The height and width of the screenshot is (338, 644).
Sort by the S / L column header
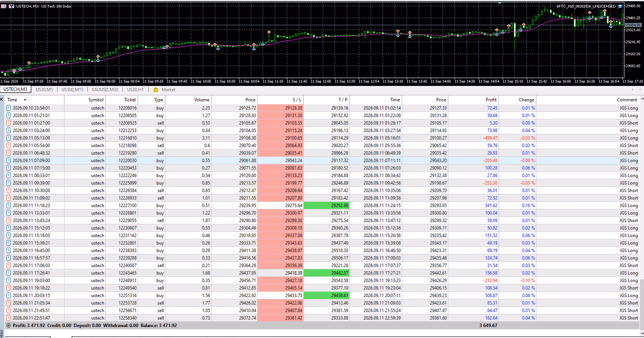[280, 100]
